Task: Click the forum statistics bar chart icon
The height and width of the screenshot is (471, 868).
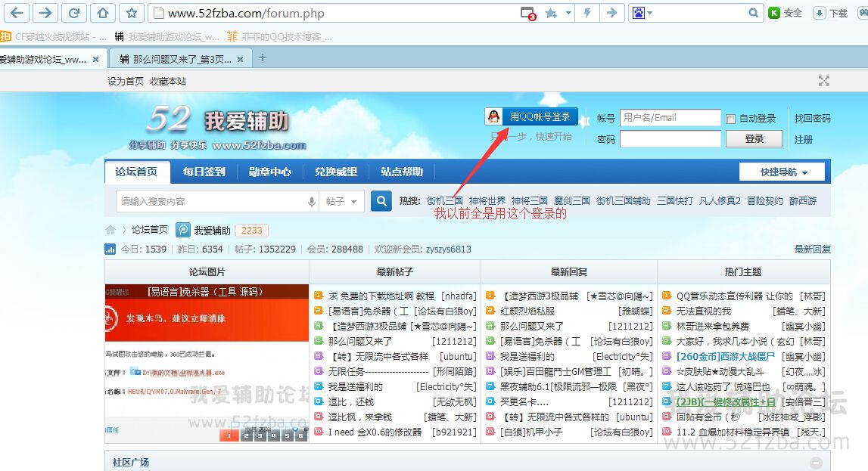Action: tap(110, 249)
